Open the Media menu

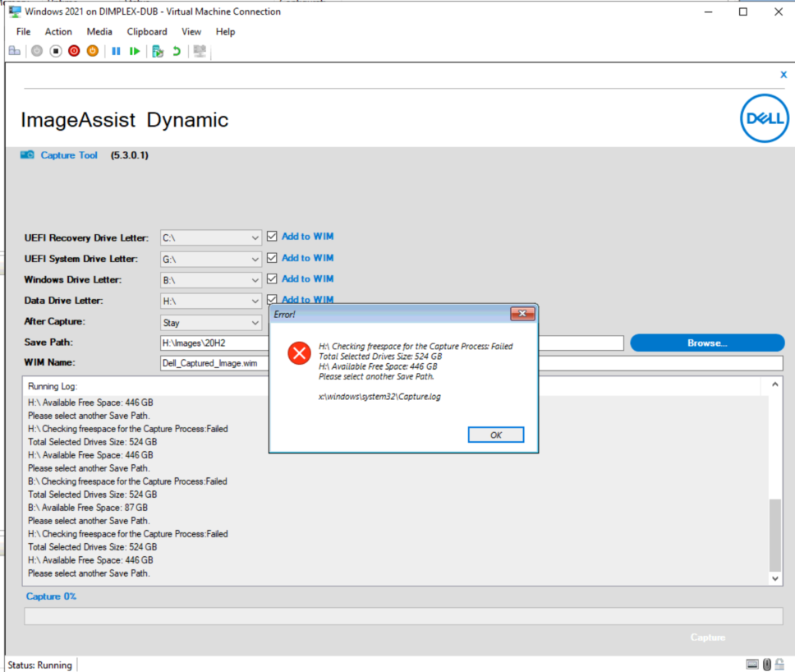click(99, 31)
